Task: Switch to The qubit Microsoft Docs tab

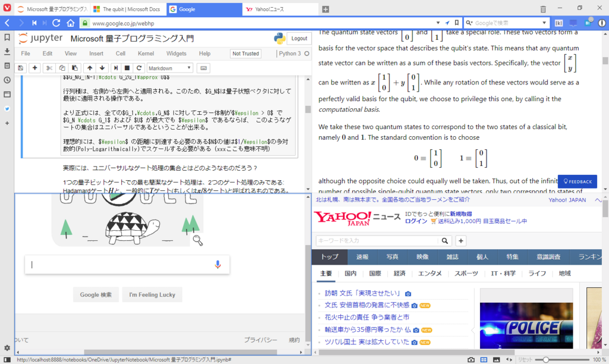Action: click(x=128, y=9)
